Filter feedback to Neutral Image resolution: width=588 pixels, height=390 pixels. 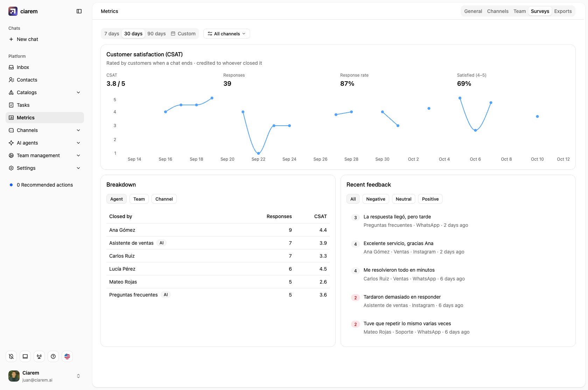[404, 199]
